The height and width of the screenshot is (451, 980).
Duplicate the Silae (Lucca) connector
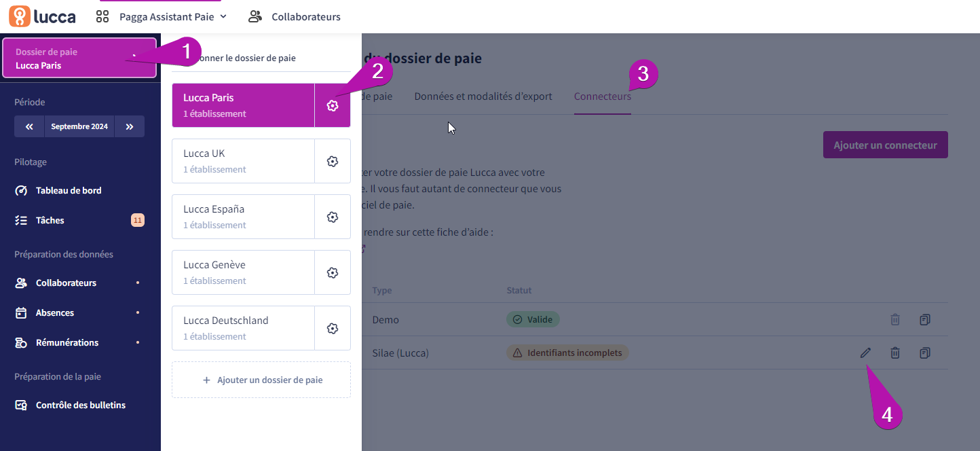point(925,353)
